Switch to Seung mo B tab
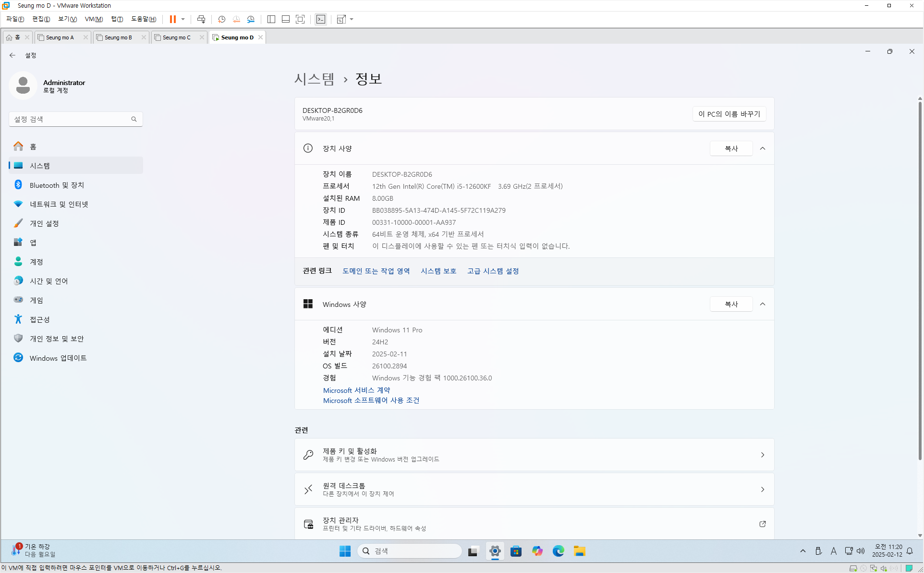 click(118, 37)
